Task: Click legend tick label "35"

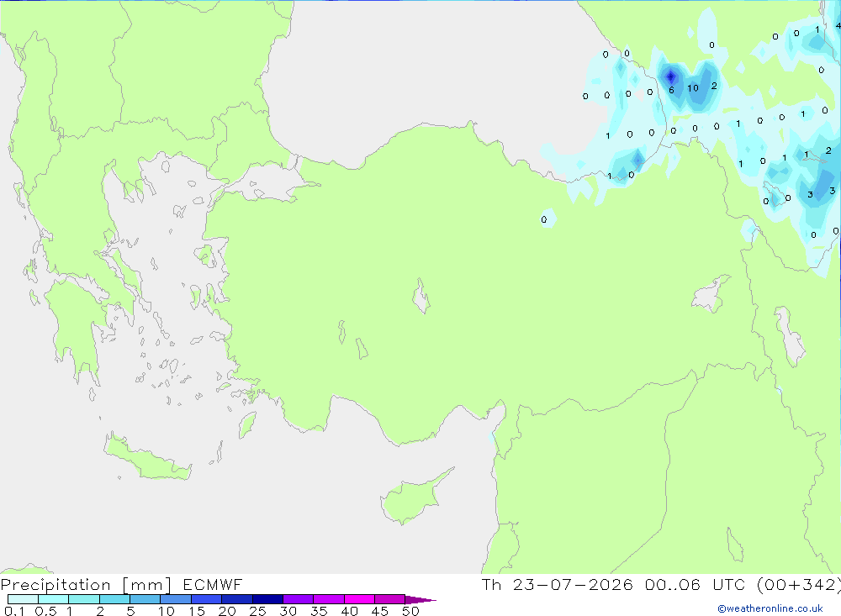Action: 319,611
